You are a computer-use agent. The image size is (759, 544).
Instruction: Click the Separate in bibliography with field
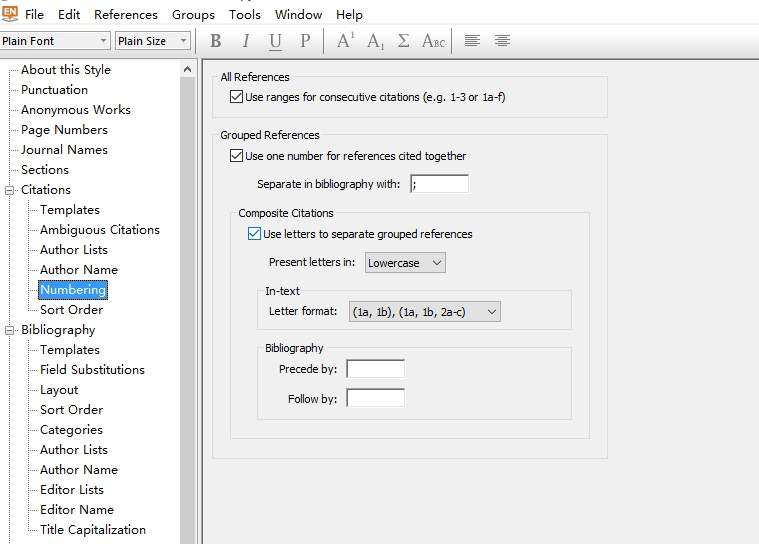pyautogui.click(x=439, y=184)
